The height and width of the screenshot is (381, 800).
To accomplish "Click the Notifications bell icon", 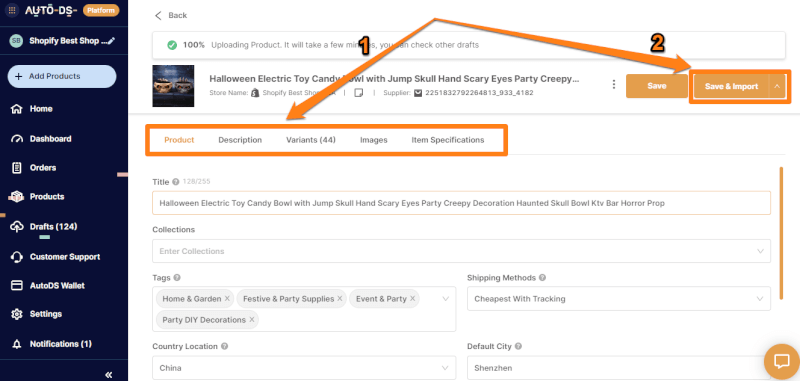I will [x=16, y=344].
